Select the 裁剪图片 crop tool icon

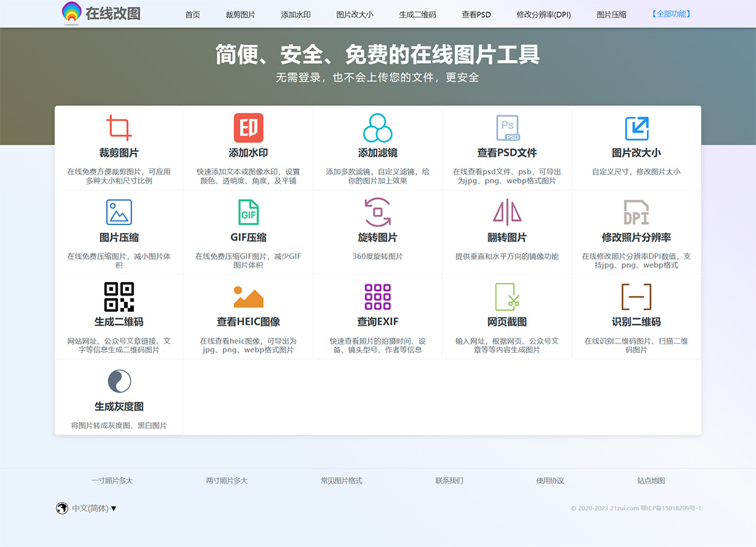pyautogui.click(x=119, y=129)
